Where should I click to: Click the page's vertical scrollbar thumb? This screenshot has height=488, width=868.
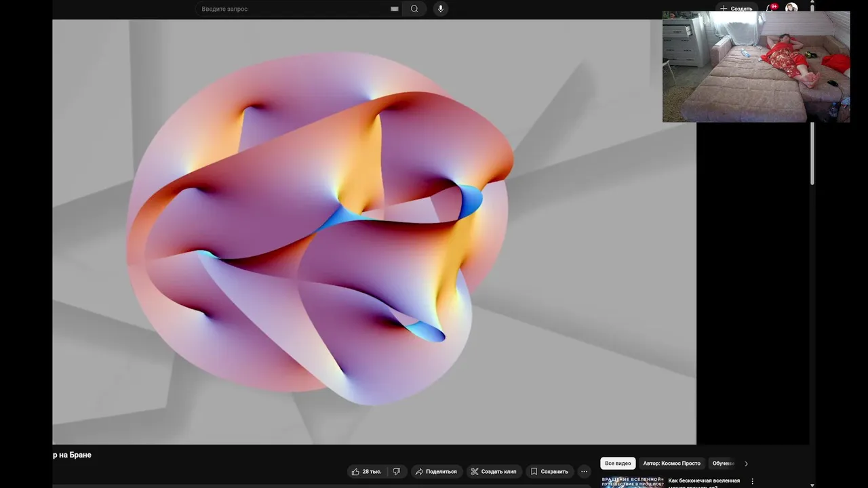click(812, 153)
